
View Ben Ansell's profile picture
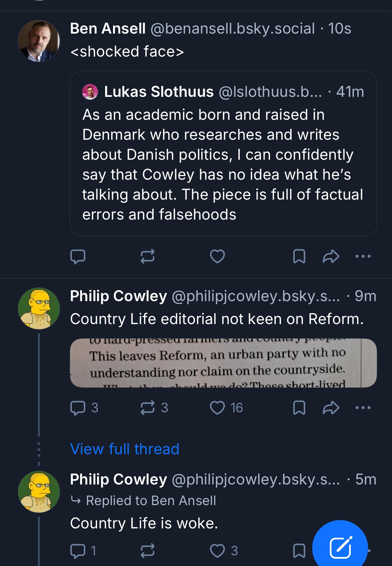[39, 41]
